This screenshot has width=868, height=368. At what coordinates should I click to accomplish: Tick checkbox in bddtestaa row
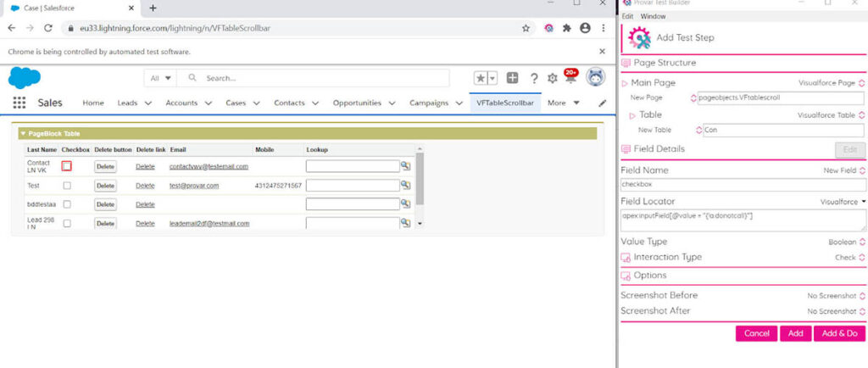(67, 204)
